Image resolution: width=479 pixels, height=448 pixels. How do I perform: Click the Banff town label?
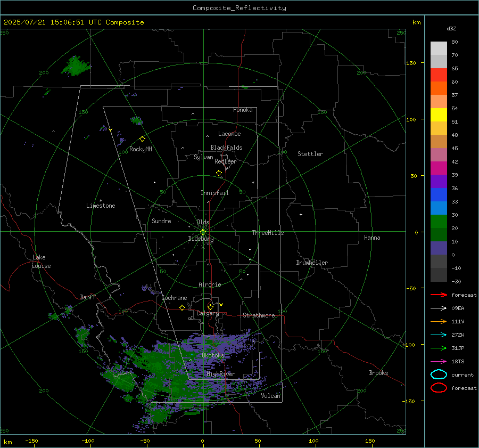(x=88, y=297)
